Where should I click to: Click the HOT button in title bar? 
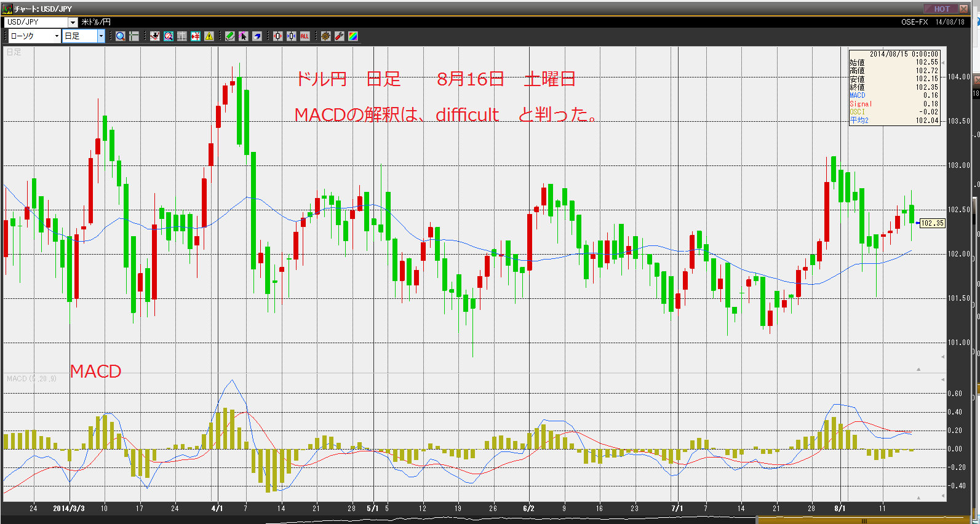(x=939, y=9)
